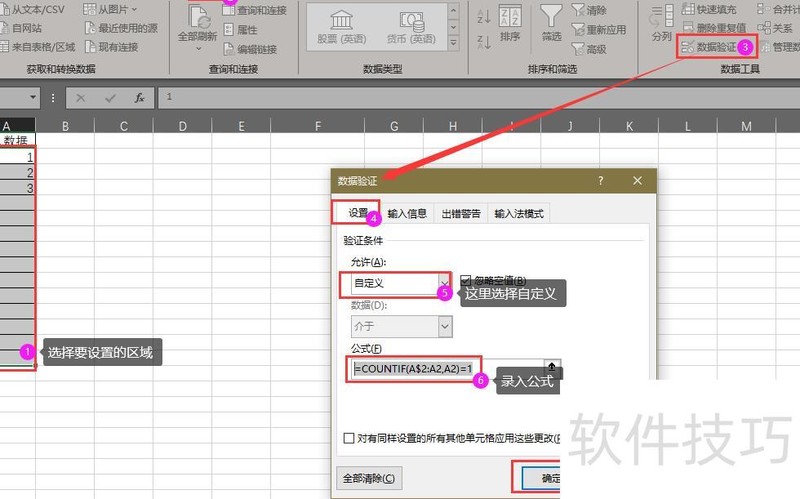Switch to the 出错警告 tab
Image resolution: width=800 pixels, height=499 pixels.
click(461, 213)
